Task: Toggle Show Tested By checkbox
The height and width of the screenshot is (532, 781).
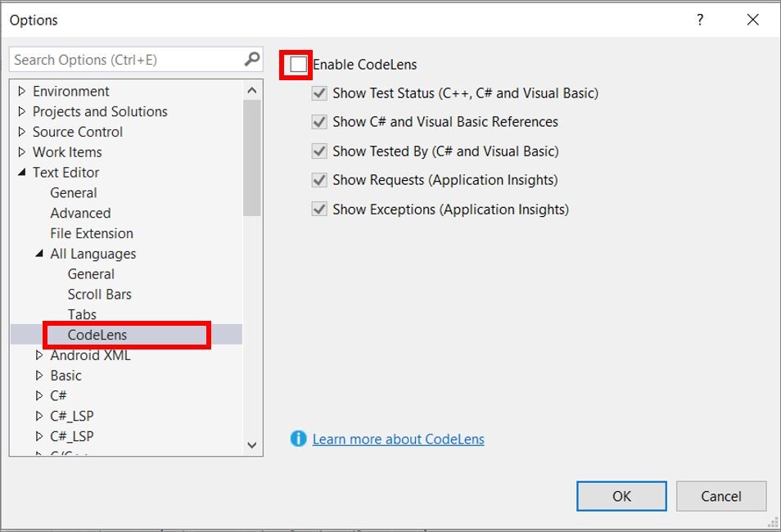Action: tap(319, 151)
